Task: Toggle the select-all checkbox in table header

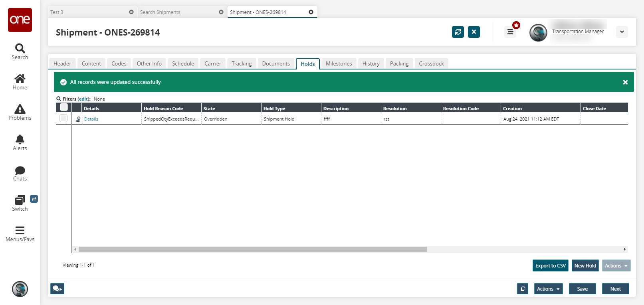Action: [64, 107]
